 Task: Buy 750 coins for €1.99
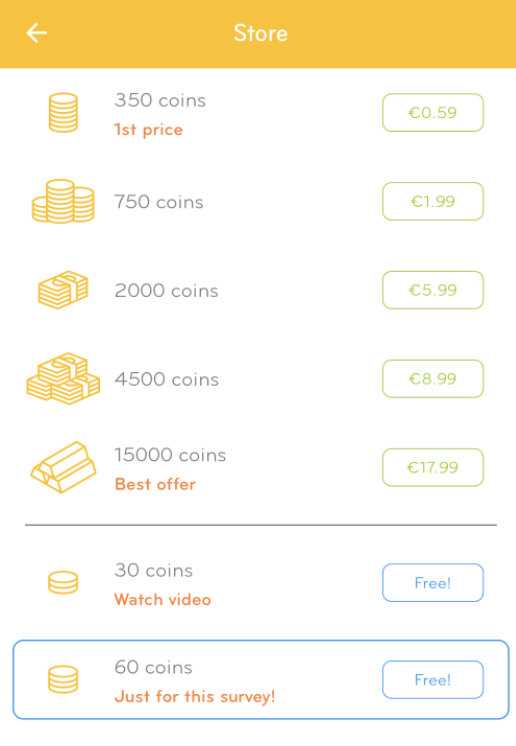(433, 201)
